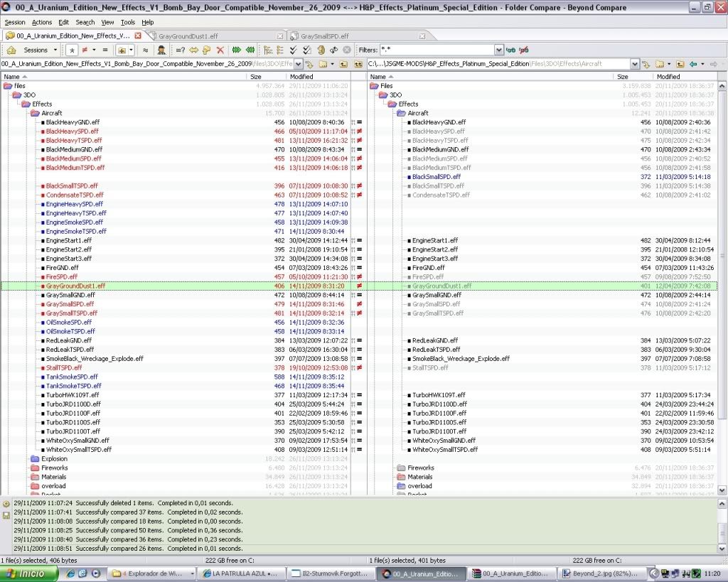Click the top icon beside the log panel

[6, 504]
